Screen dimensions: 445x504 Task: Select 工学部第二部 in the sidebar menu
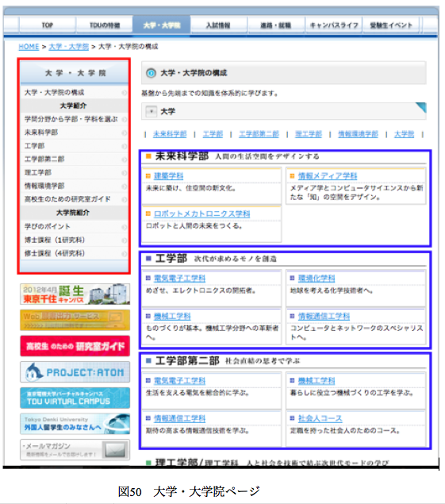[75, 159]
